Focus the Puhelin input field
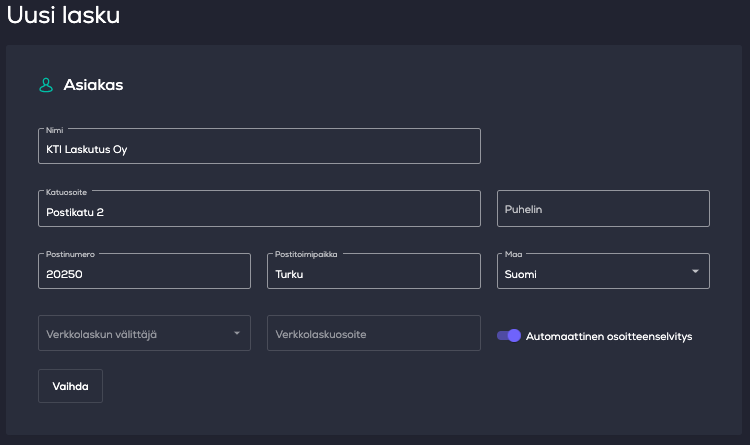The width and height of the screenshot is (750, 445). 603,209
